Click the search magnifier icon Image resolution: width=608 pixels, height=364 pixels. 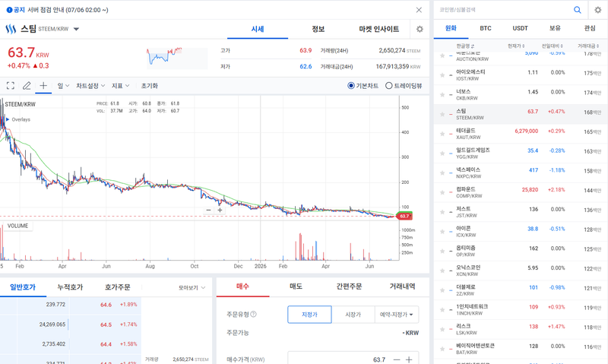pyautogui.click(x=578, y=10)
